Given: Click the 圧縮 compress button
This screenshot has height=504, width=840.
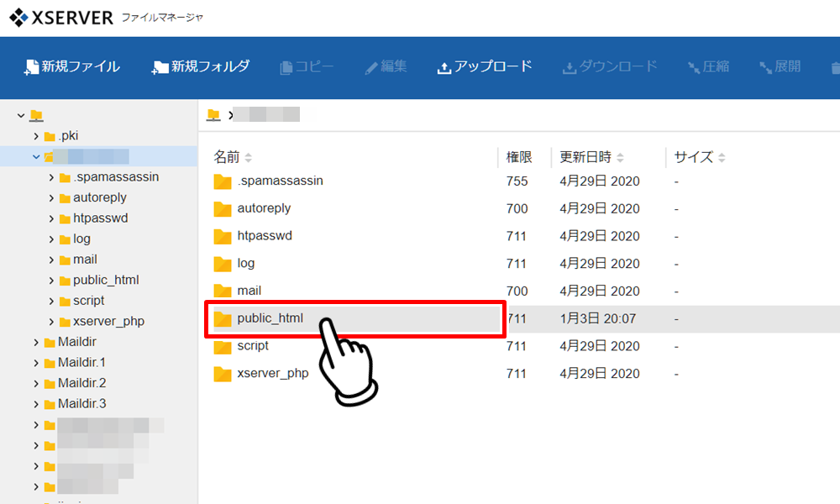Looking at the screenshot, I should coord(708,67).
